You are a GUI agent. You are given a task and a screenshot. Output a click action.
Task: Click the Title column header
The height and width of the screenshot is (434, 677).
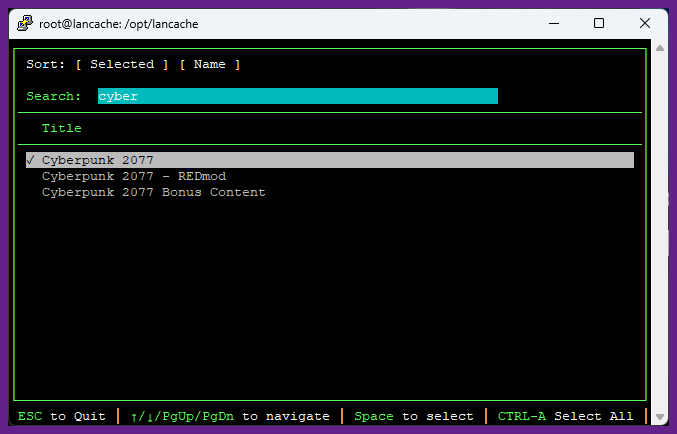[x=62, y=128]
